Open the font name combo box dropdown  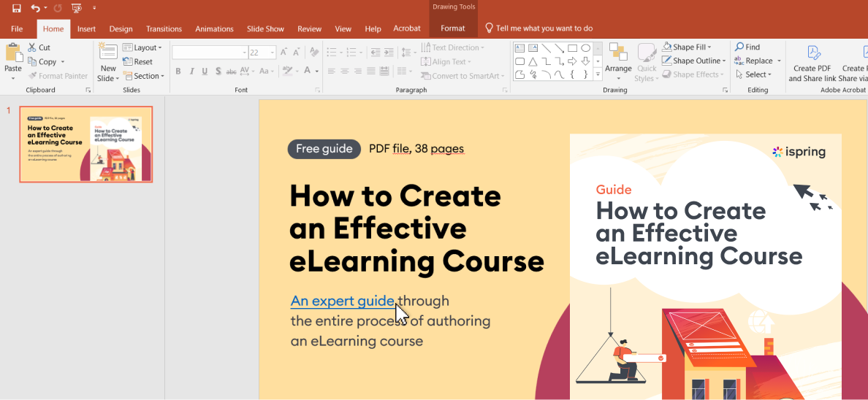click(x=244, y=53)
